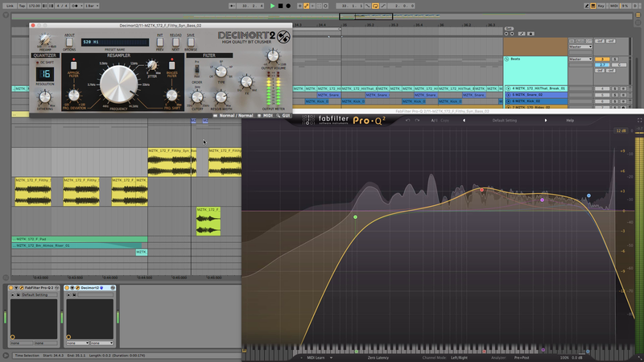Click the JITTER knob
This screenshot has height=362, width=644.
[x=152, y=65]
